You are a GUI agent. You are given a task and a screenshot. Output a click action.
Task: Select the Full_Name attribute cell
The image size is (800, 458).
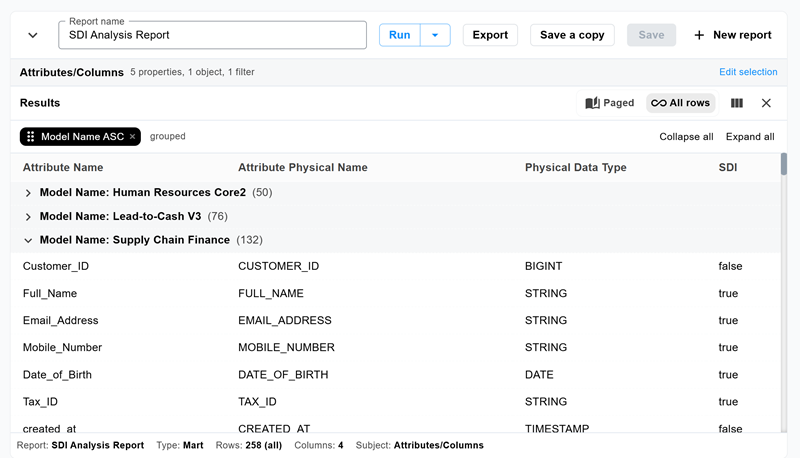(49, 293)
